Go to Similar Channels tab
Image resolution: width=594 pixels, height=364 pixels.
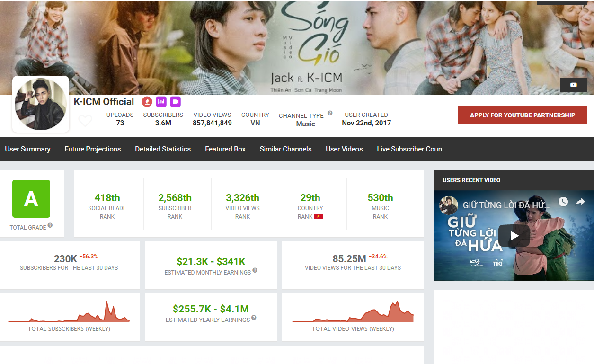285,149
